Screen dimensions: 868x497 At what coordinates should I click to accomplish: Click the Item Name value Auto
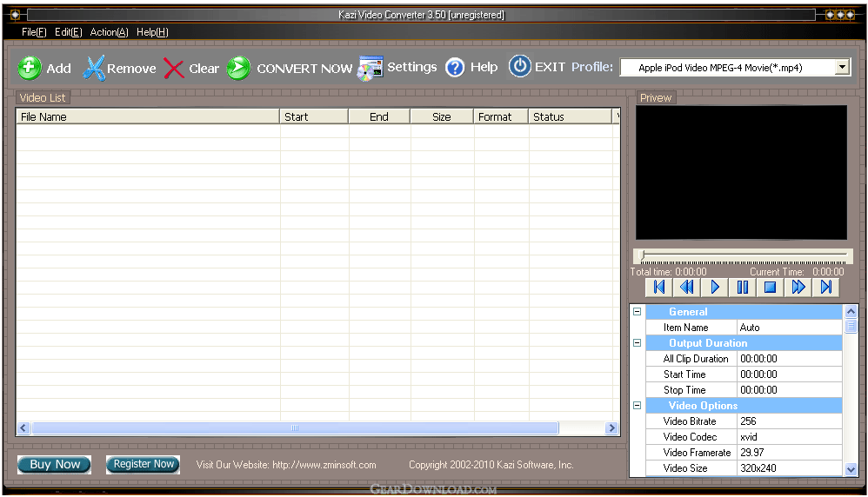[x=790, y=328]
